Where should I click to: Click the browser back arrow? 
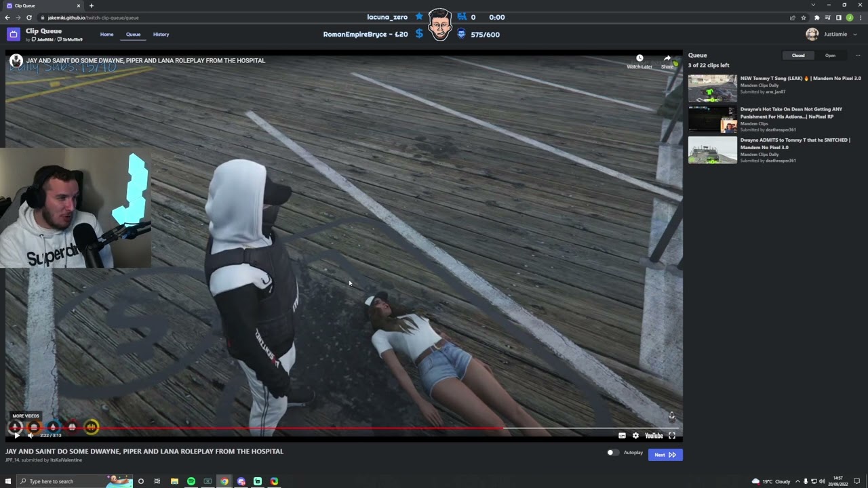[x=7, y=18]
